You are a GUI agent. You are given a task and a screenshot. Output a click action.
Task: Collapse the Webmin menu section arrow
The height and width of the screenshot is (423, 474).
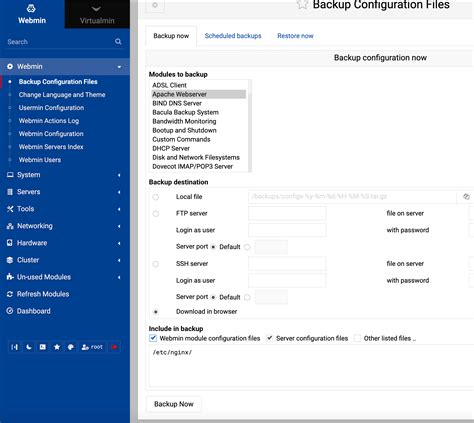pyautogui.click(x=119, y=67)
